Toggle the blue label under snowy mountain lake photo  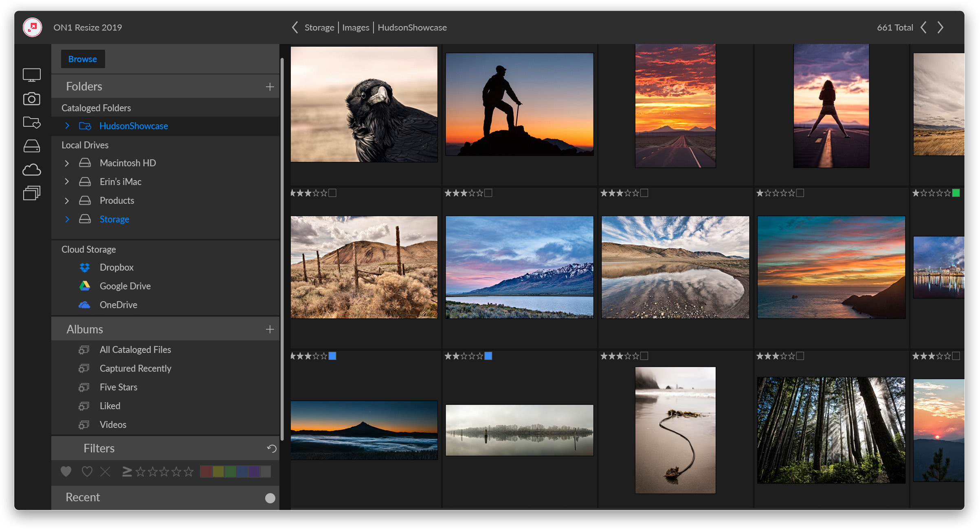pyautogui.click(x=488, y=356)
